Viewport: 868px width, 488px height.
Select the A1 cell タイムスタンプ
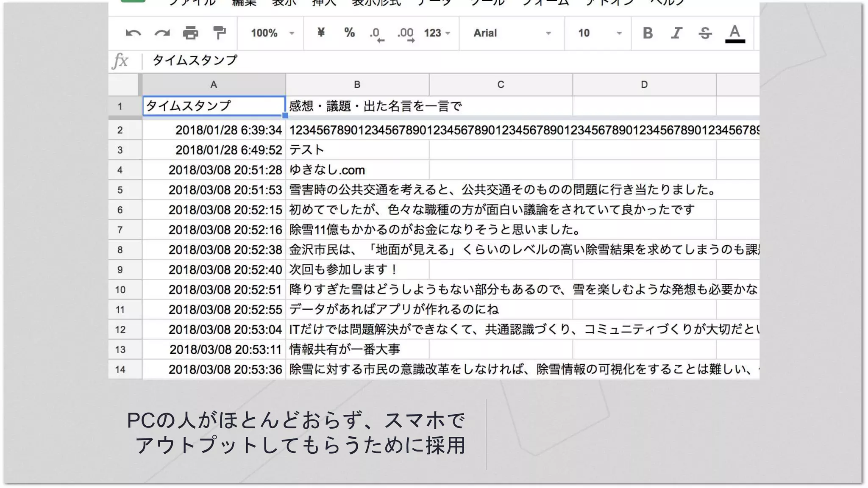click(x=214, y=106)
